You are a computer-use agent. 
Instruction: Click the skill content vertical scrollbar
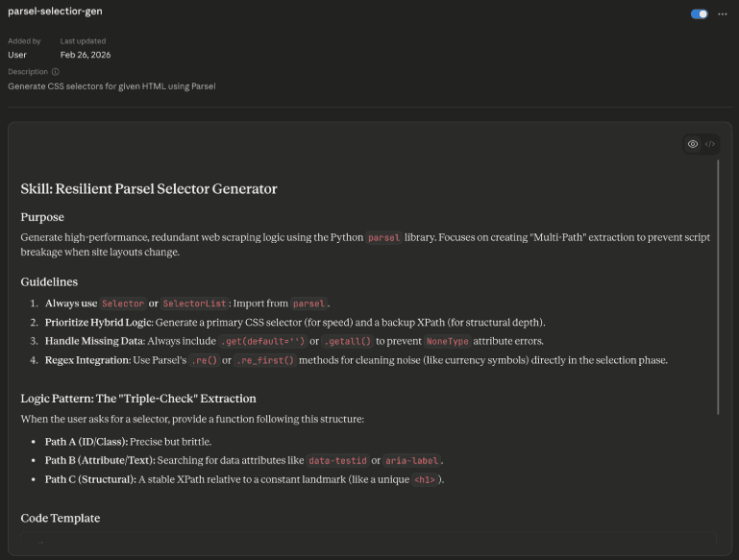718,288
